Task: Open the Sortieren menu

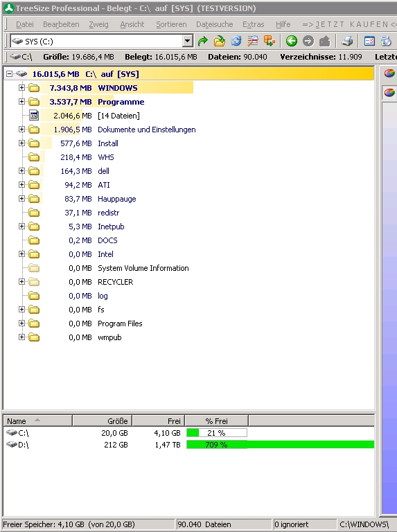Action: coord(171,24)
